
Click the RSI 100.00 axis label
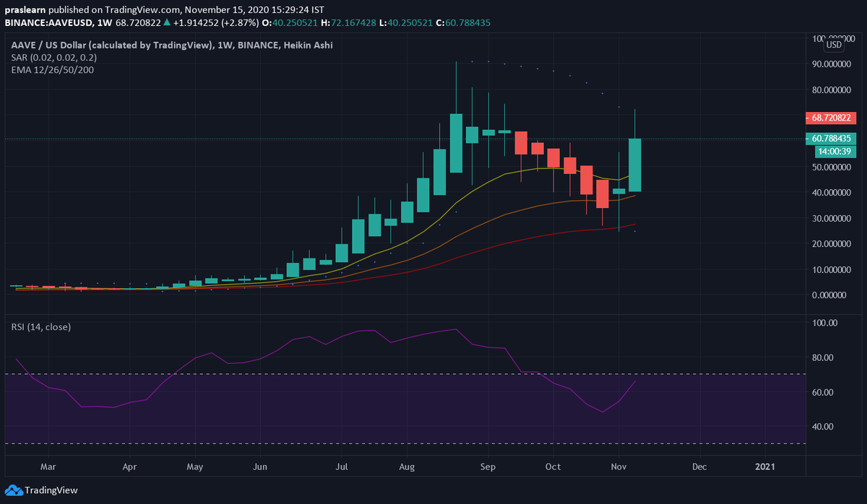coord(824,323)
